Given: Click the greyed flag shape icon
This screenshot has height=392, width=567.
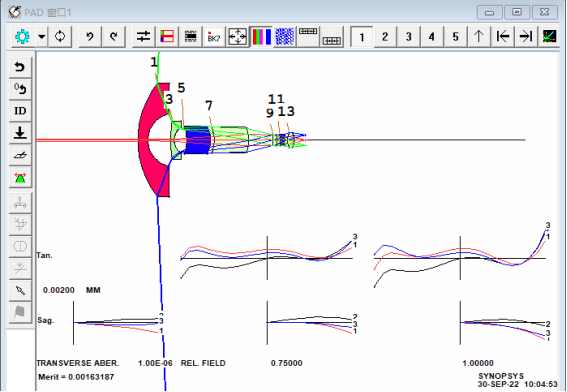Looking at the screenshot, I should (x=20, y=312).
